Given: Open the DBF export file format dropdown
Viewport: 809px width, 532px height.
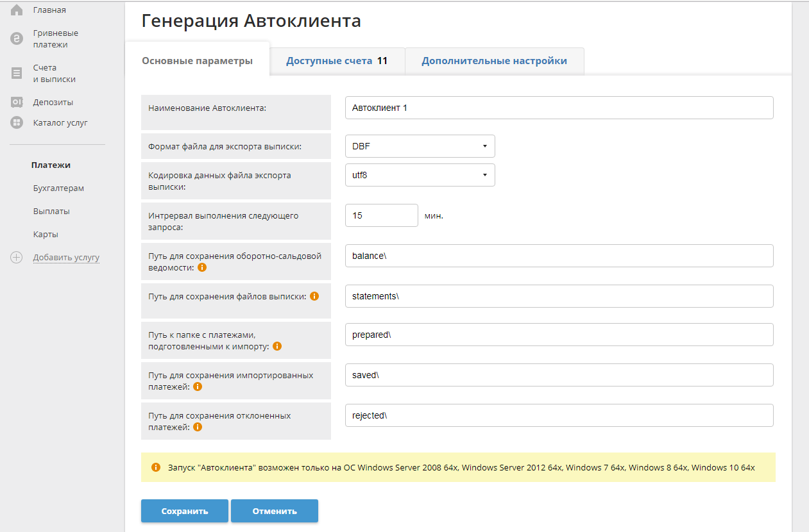Looking at the screenshot, I should point(420,146).
